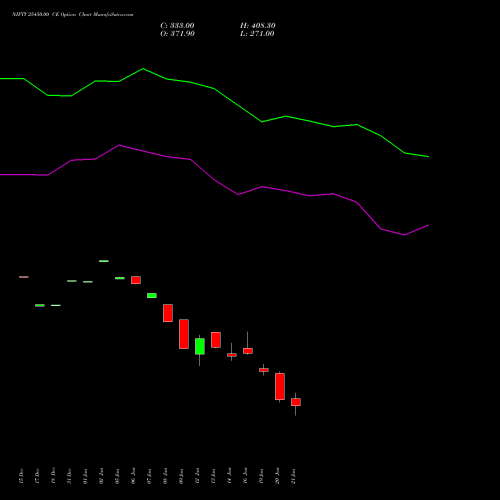Click the open value O: 371.90

(x=177, y=34)
